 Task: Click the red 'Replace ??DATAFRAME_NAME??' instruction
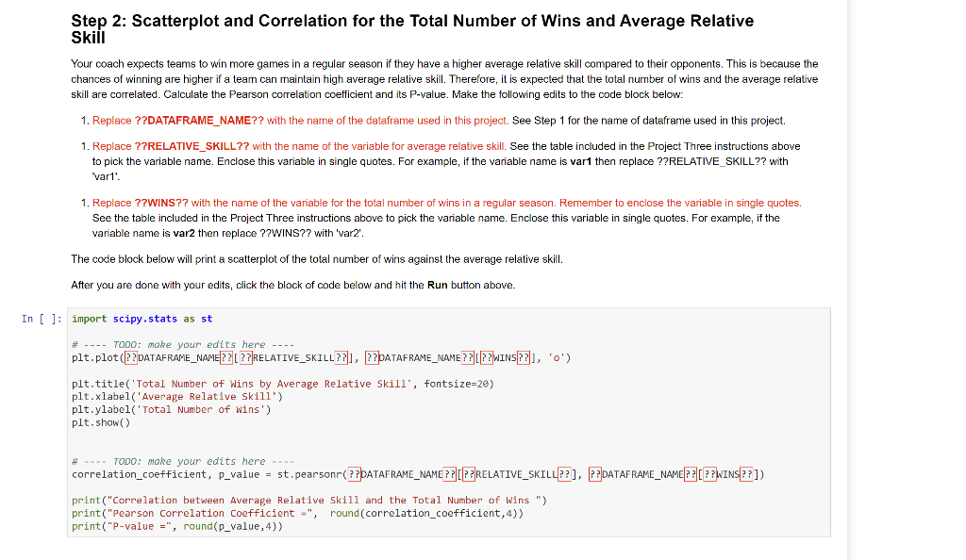point(301,121)
